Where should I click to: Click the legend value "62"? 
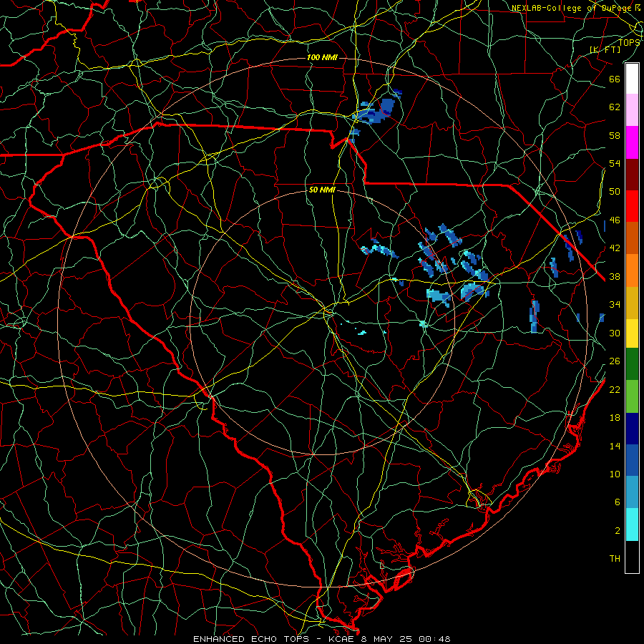615,107
